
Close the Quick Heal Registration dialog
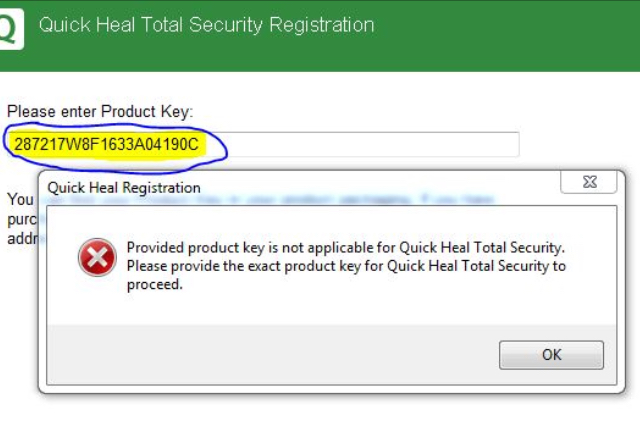pos(587,184)
